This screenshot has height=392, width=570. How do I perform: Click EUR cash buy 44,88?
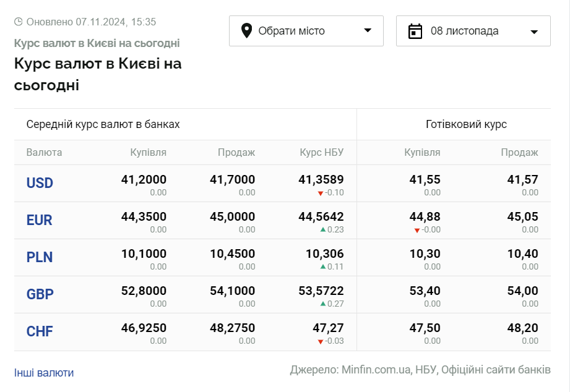coord(425,216)
